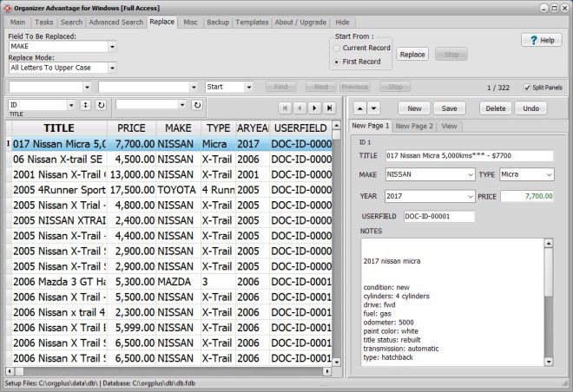Click the Organizer Advantage app icon in title bar
Screen dimensions: 573x392
8,8
